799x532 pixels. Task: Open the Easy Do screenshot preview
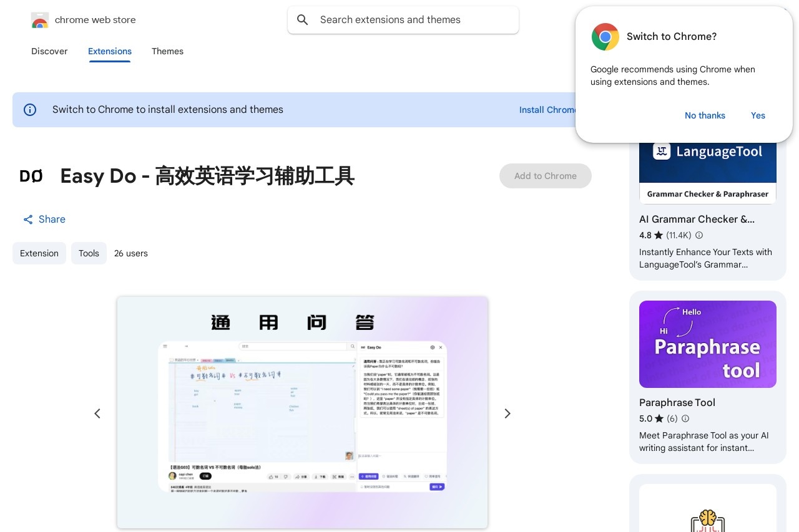coord(302,412)
